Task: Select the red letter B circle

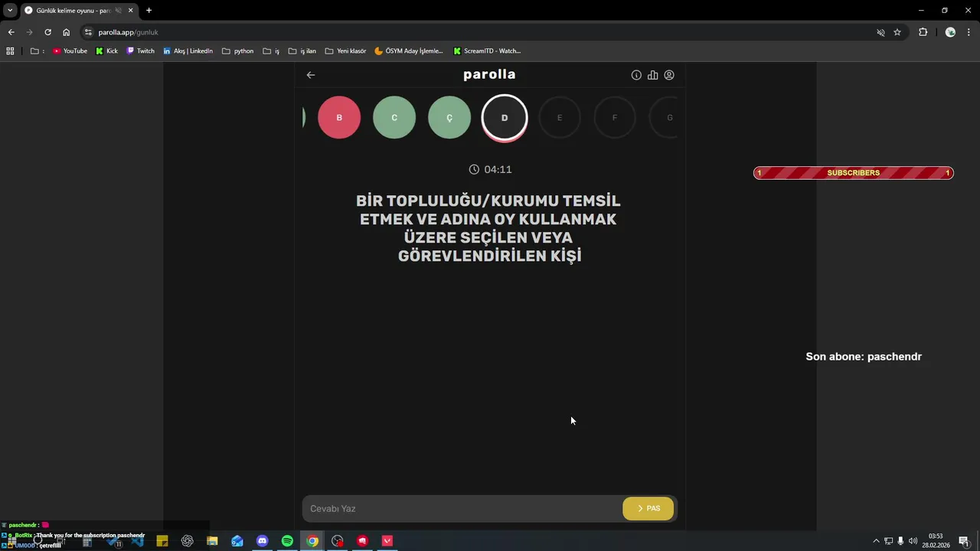Action: [339, 118]
